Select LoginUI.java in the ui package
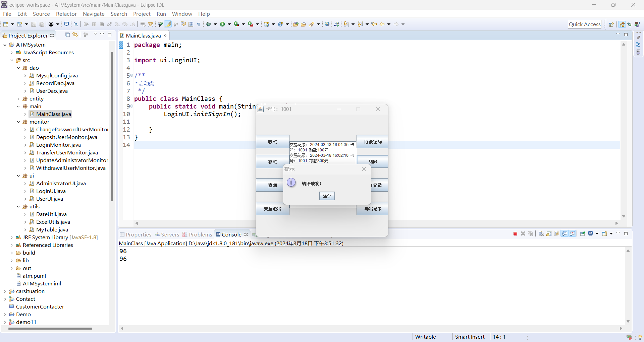This screenshot has height=342, width=644. [51, 191]
